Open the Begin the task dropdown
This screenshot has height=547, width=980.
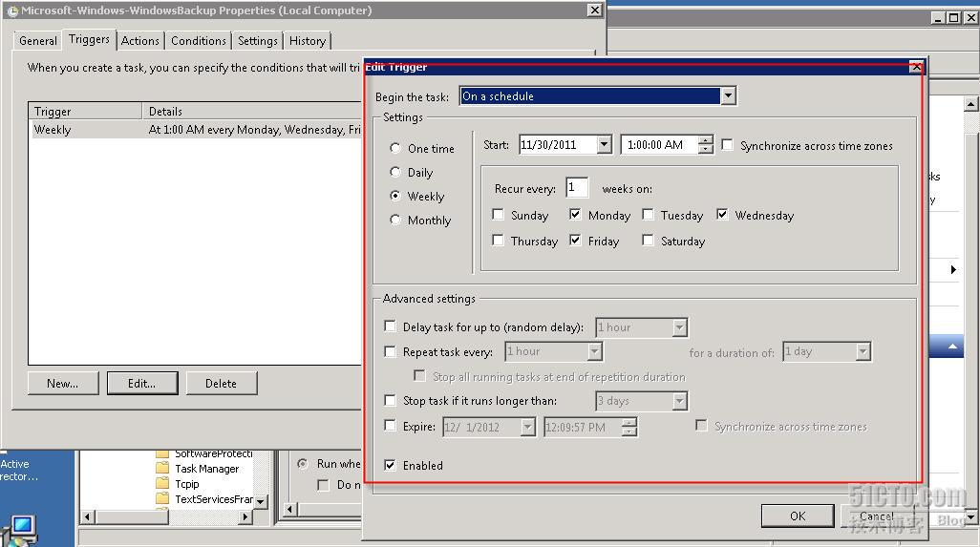728,96
